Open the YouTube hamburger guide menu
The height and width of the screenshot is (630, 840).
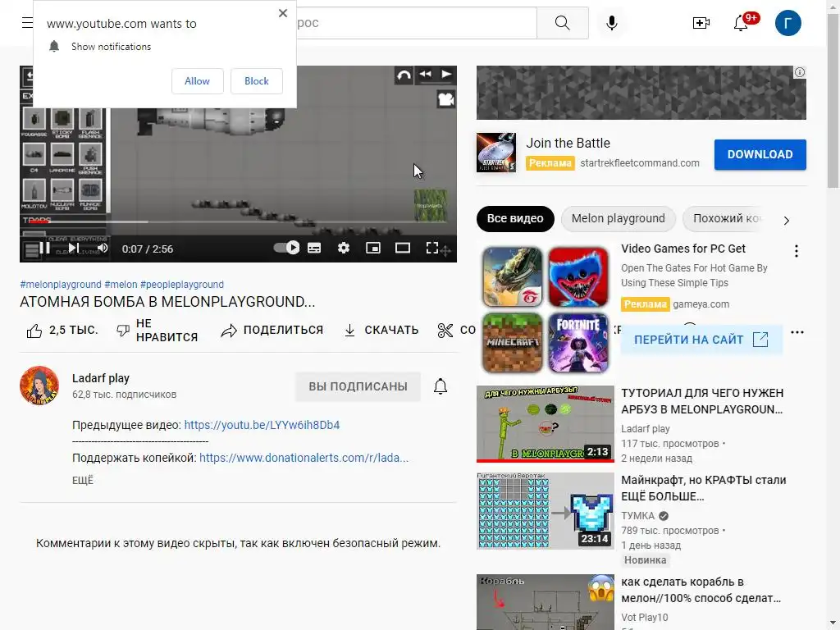click(x=27, y=22)
